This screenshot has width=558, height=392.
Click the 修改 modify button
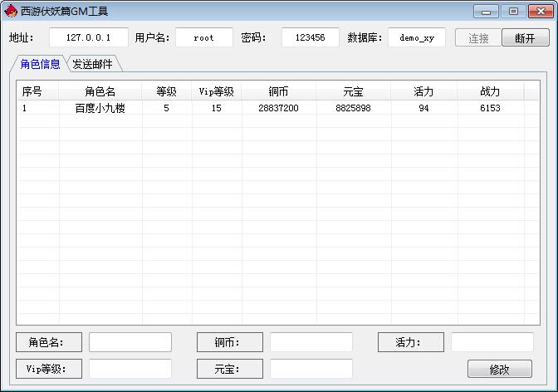click(499, 369)
